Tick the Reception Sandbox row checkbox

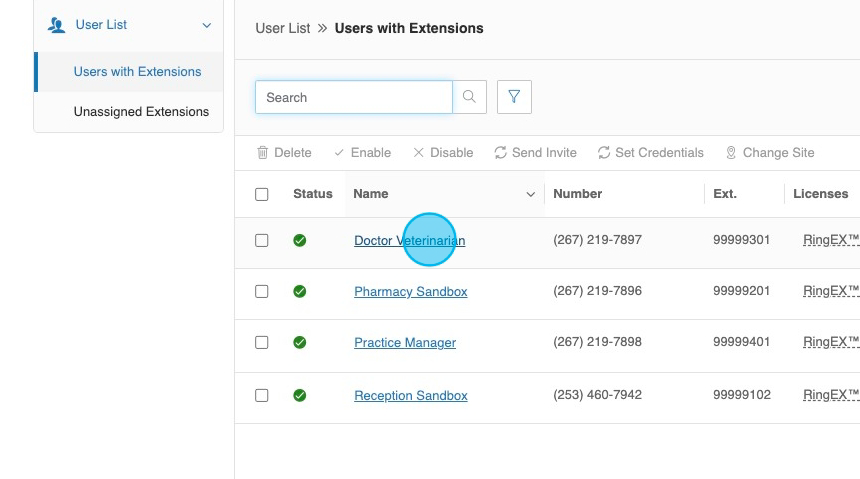pyautogui.click(x=262, y=396)
